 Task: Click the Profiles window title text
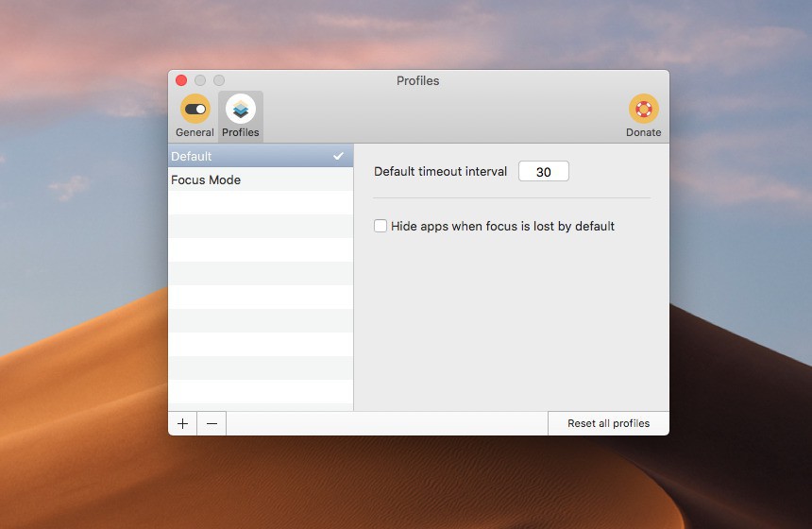[418, 81]
